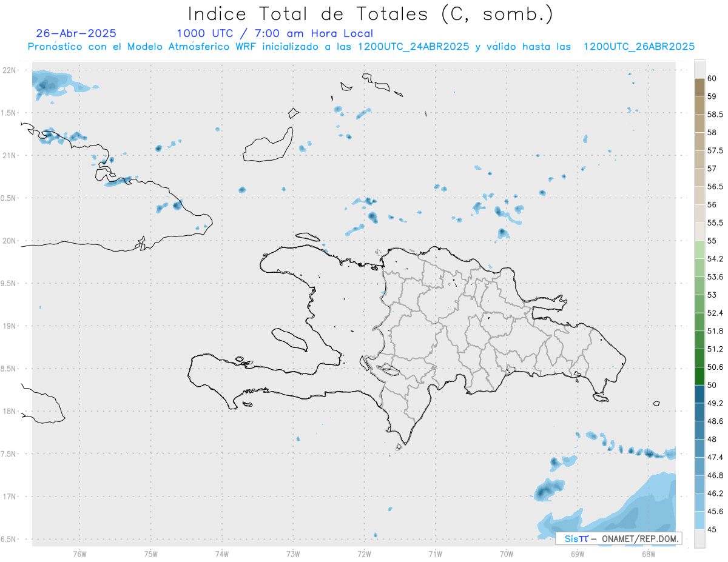The width and height of the screenshot is (728, 562).
Task: Click the legend value '53.6'
Action: 715,277
